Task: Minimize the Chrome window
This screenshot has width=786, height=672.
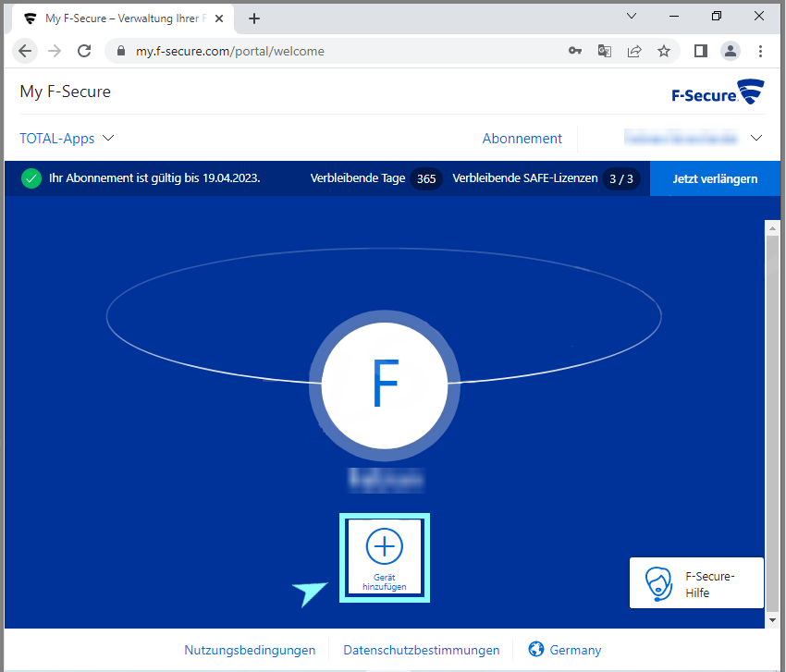Action: pos(674,16)
